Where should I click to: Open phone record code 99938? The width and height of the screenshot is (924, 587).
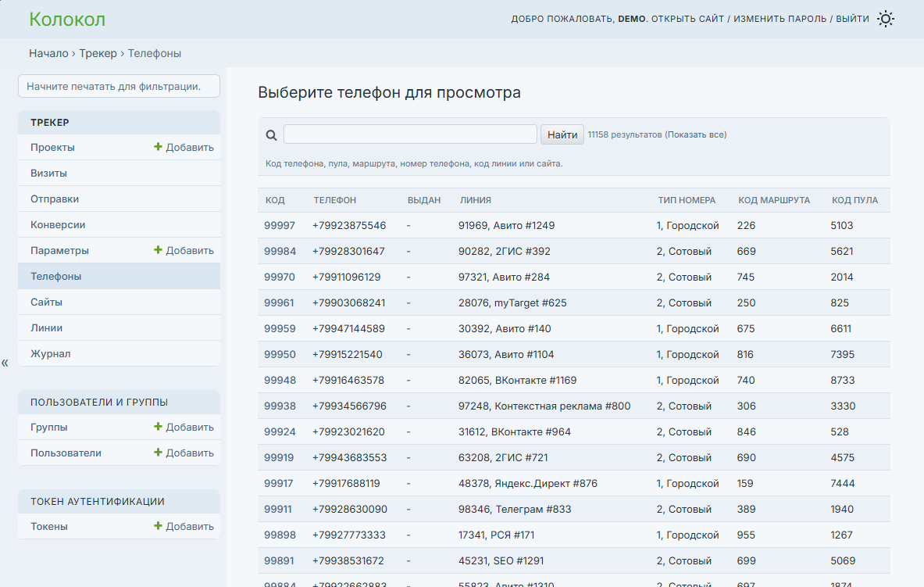280,406
